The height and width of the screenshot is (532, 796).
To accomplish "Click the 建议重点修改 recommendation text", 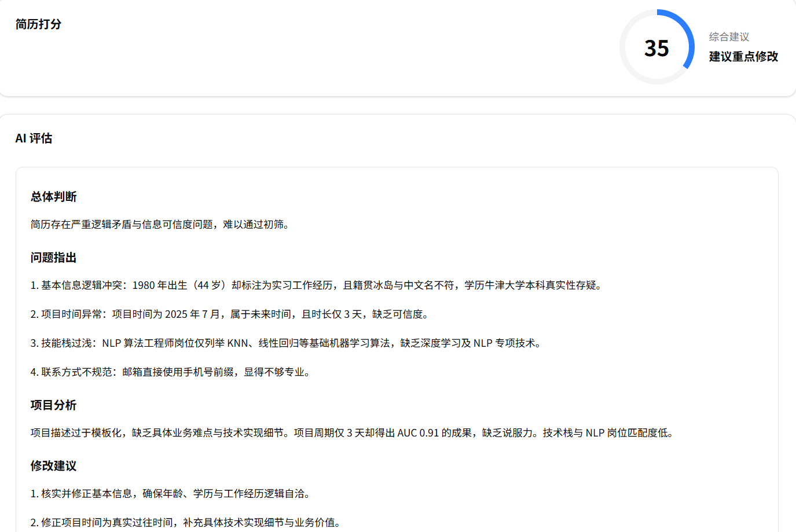I will 743,57.
